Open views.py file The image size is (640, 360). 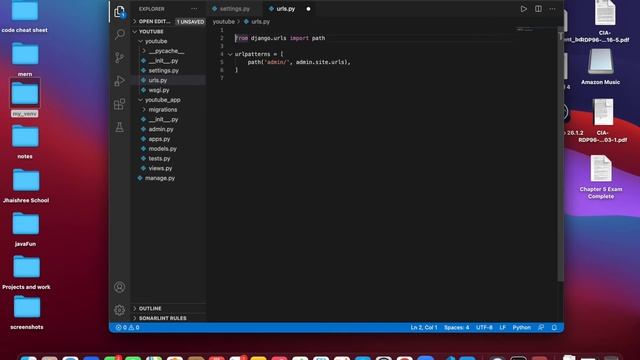click(160, 169)
